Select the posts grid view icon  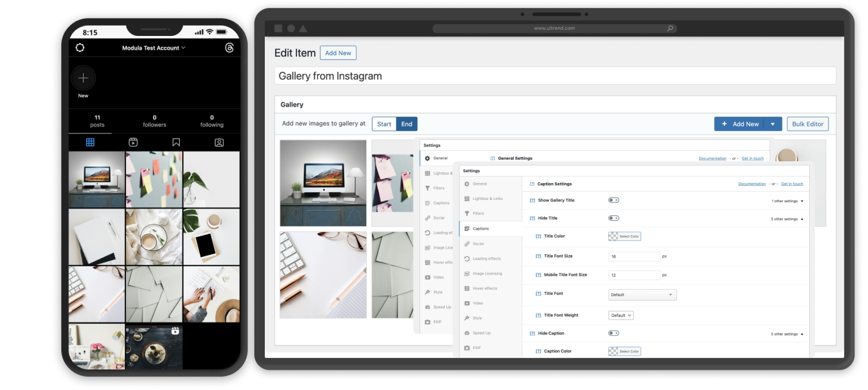tap(90, 142)
